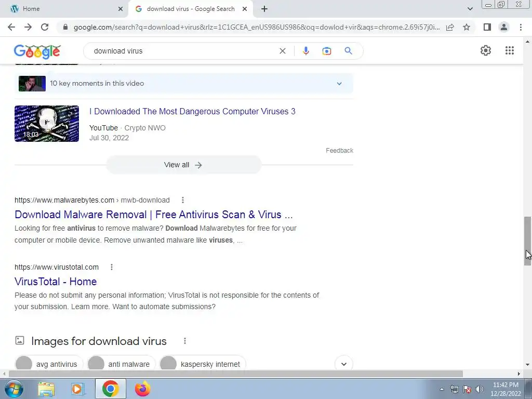The height and width of the screenshot is (399, 532).
Task: Go to Google home via logo
Action: (37, 51)
